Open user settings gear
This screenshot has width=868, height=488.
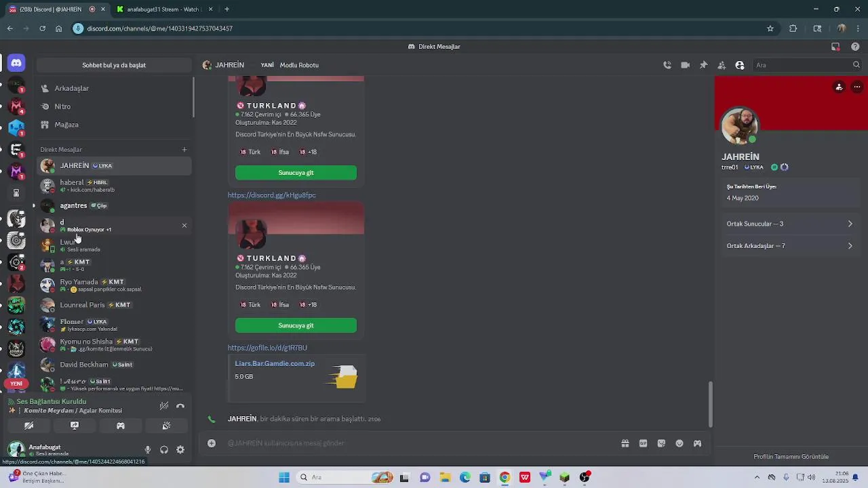coord(180,450)
